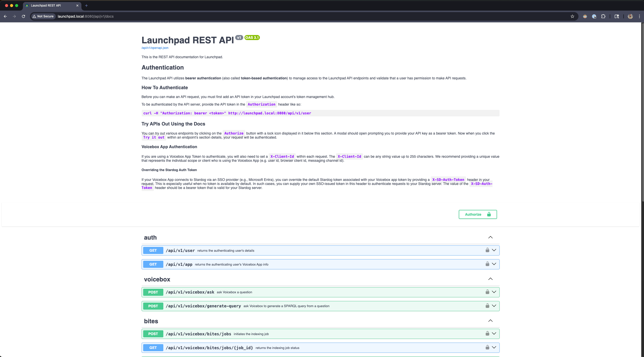Click "ask Voicebox a question" description
Image resolution: width=644 pixels, height=357 pixels.
[234, 292]
